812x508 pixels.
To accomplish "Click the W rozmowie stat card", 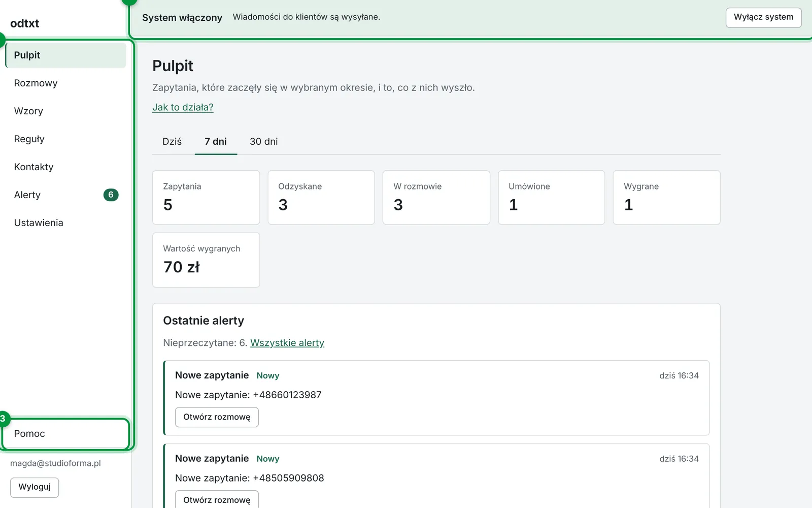I will (x=436, y=198).
